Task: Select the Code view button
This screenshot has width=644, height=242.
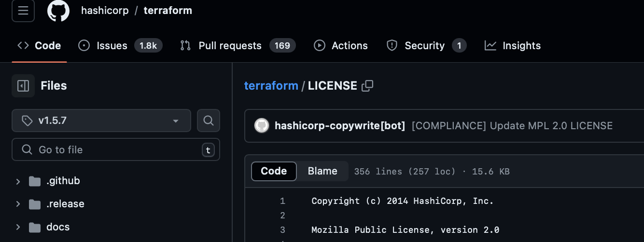Action: point(274,171)
